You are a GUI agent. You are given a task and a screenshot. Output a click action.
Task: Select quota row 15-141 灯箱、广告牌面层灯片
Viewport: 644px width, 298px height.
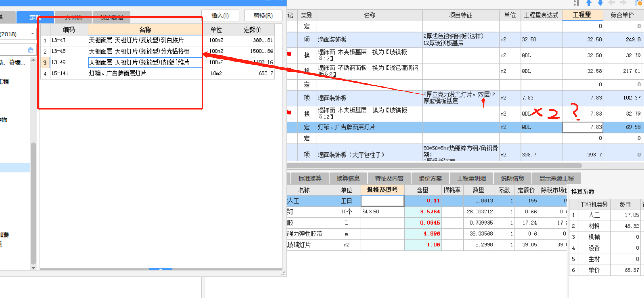(157, 73)
